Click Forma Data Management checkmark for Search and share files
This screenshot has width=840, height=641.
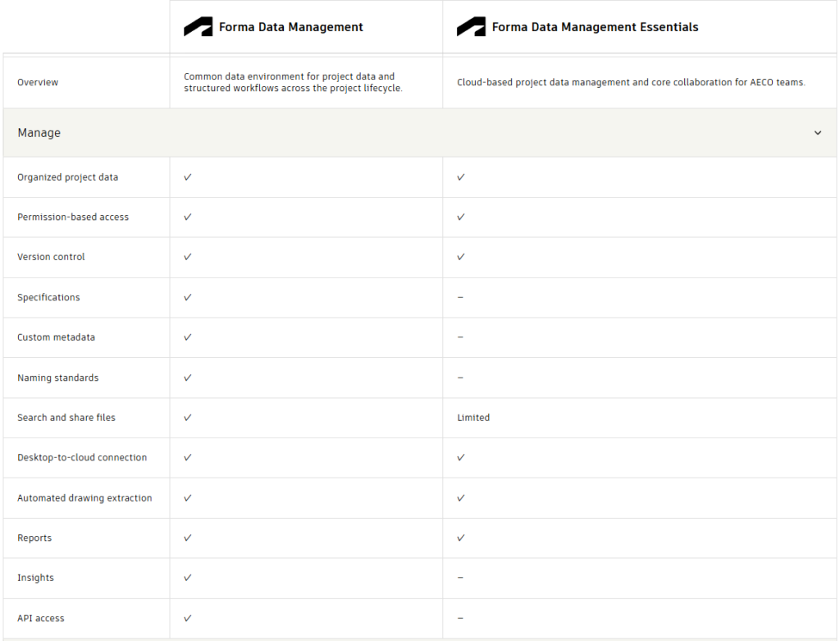(188, 418)
